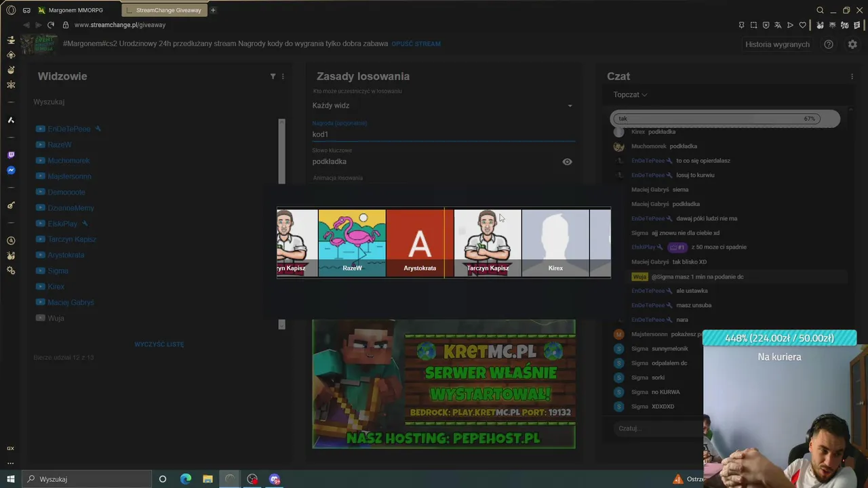Toggle keyword visibility eye icon
This screenshot has width=868, height=488.
(x=567, y=162)
